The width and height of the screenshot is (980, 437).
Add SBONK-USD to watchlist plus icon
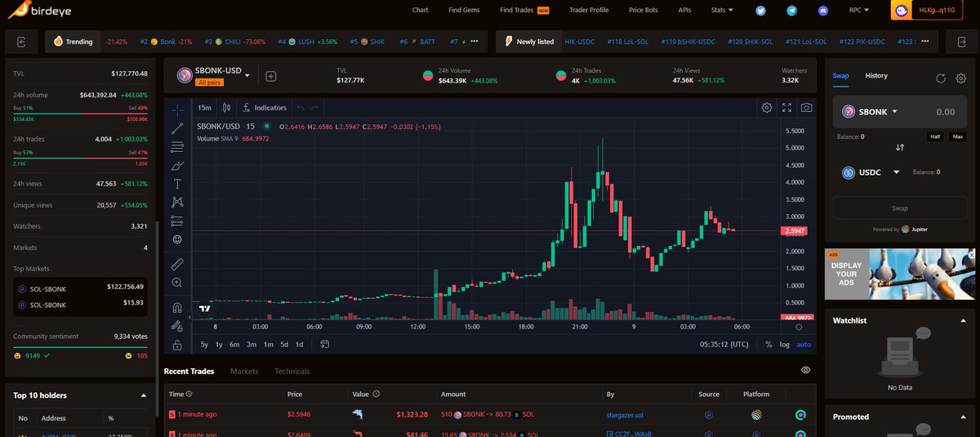pos(271,77)
